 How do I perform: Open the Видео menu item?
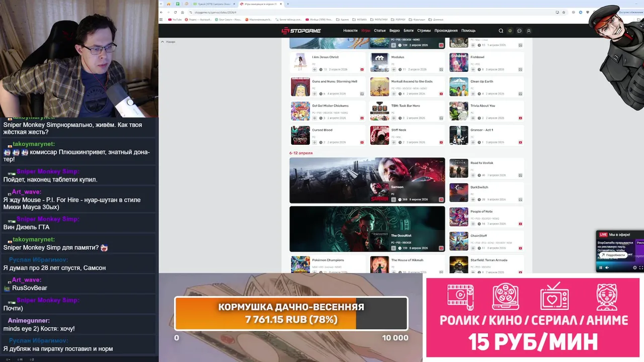[394, 31]
